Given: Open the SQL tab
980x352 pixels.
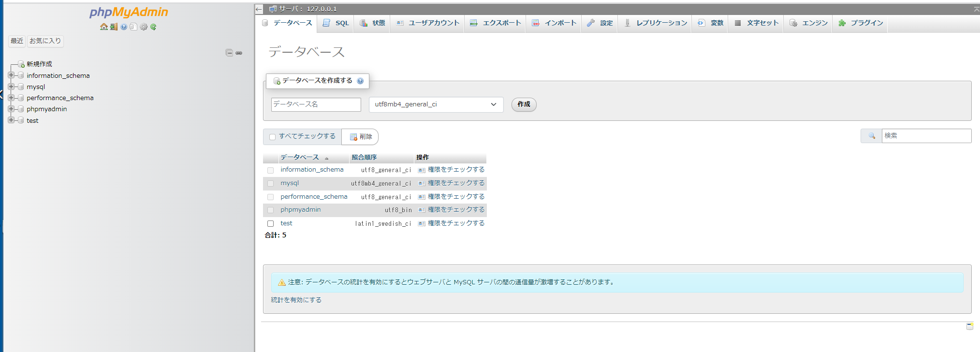Looking at the screenshot, I should (336, 23).
